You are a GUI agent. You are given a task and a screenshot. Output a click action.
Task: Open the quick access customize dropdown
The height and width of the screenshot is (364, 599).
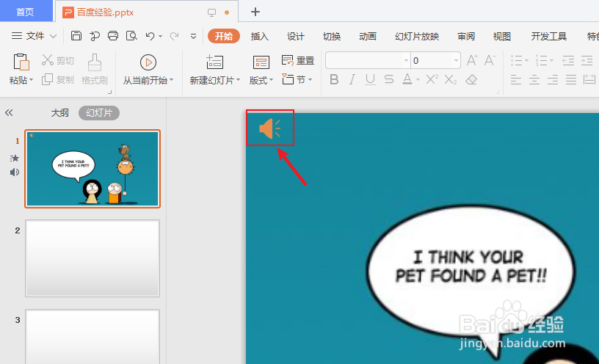click(193, 36)
